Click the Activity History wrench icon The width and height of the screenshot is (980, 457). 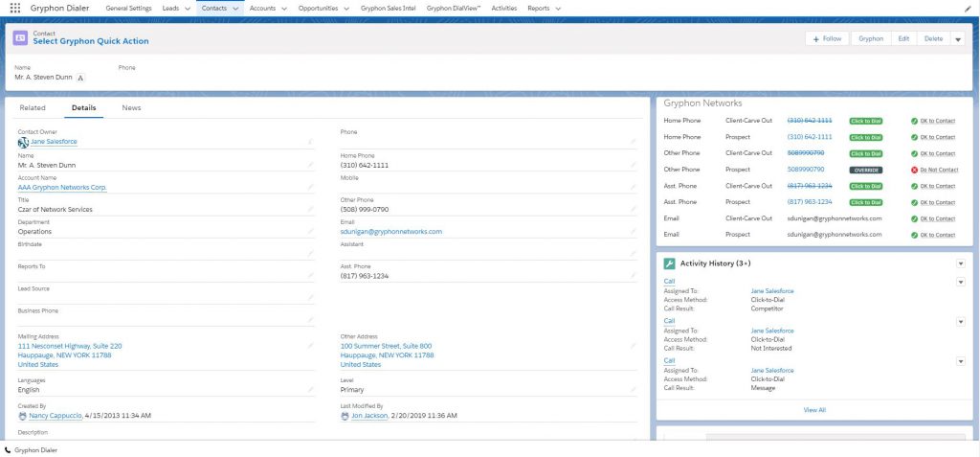tap(669, 263)
